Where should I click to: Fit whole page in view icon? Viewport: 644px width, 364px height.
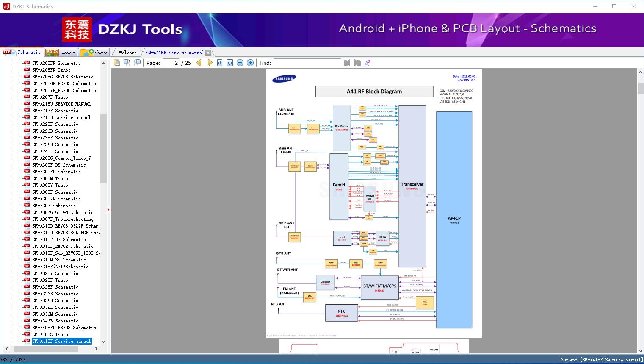[x=230, y=63]
